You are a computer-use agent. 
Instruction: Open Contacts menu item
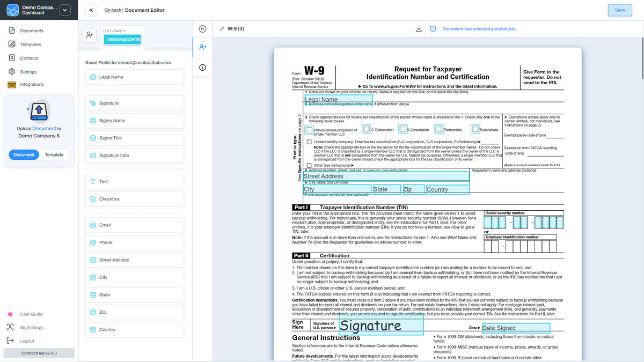30,58
